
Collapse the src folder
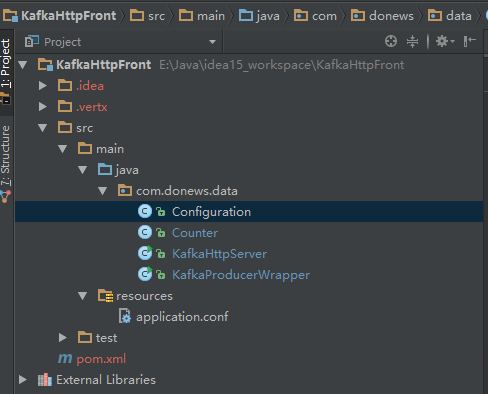[43, 128]
